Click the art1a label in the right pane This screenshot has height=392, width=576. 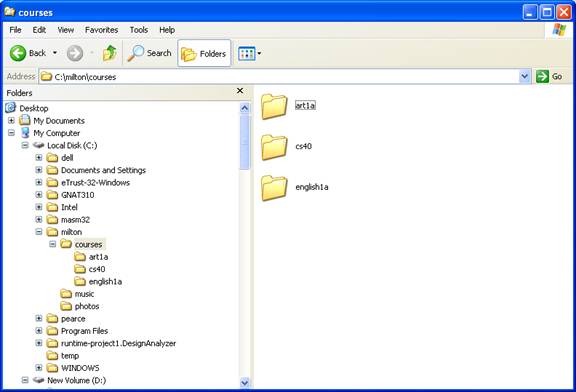tap(305, 105)
